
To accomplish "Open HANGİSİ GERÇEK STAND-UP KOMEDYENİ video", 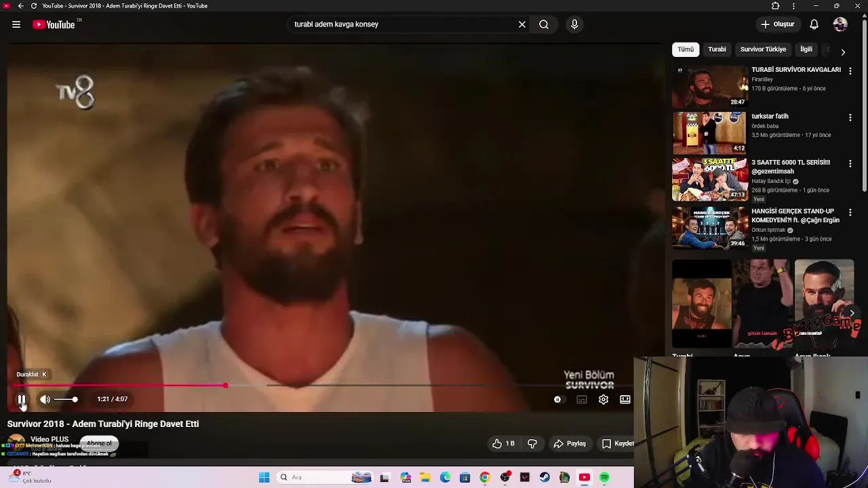I will [x=709, y=228].
